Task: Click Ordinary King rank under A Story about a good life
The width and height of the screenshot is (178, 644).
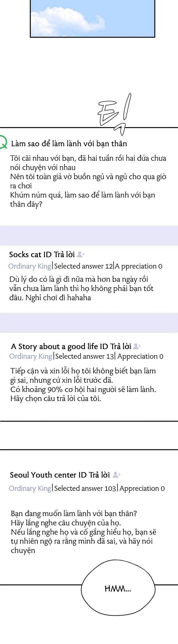Action: (x=31, y=356)
